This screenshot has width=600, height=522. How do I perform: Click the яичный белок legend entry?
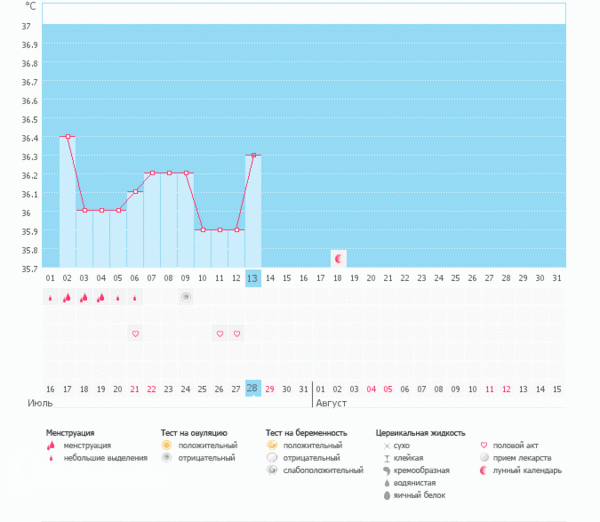tap(414, 495)
